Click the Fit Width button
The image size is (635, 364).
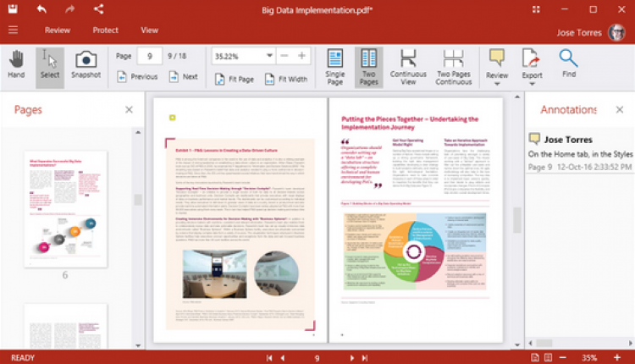(x=286, y=79)
